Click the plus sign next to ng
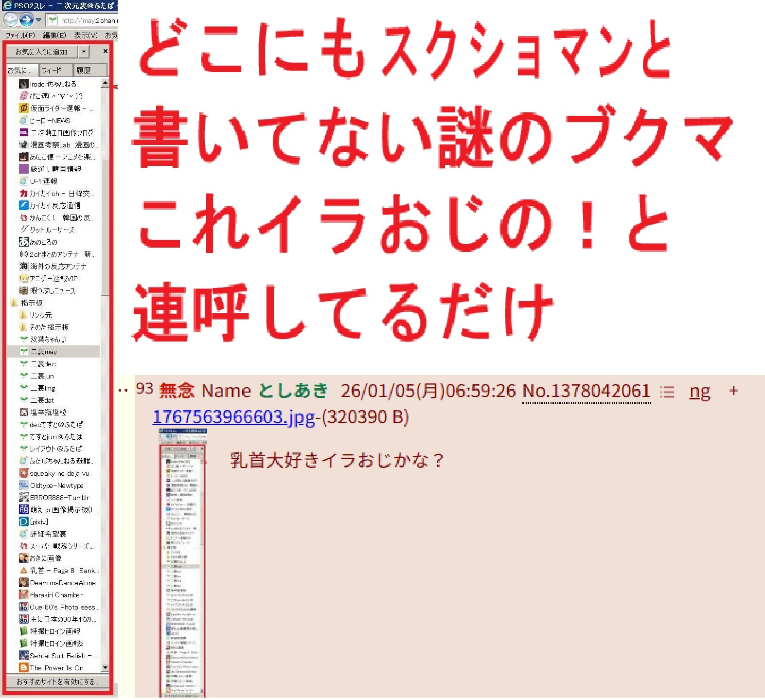Screen dimensions: 765x700 tap(733, 391)
